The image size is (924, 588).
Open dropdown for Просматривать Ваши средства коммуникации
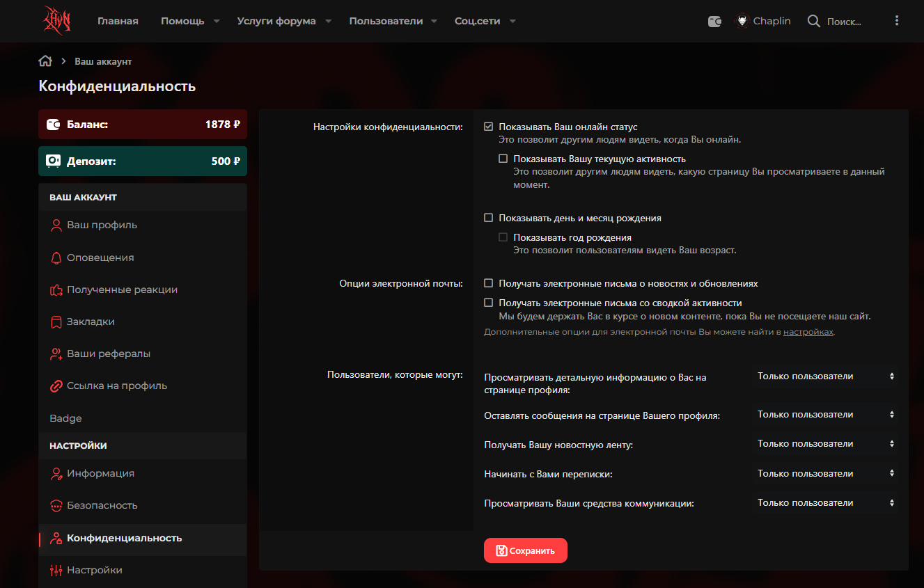pos(825,503)
